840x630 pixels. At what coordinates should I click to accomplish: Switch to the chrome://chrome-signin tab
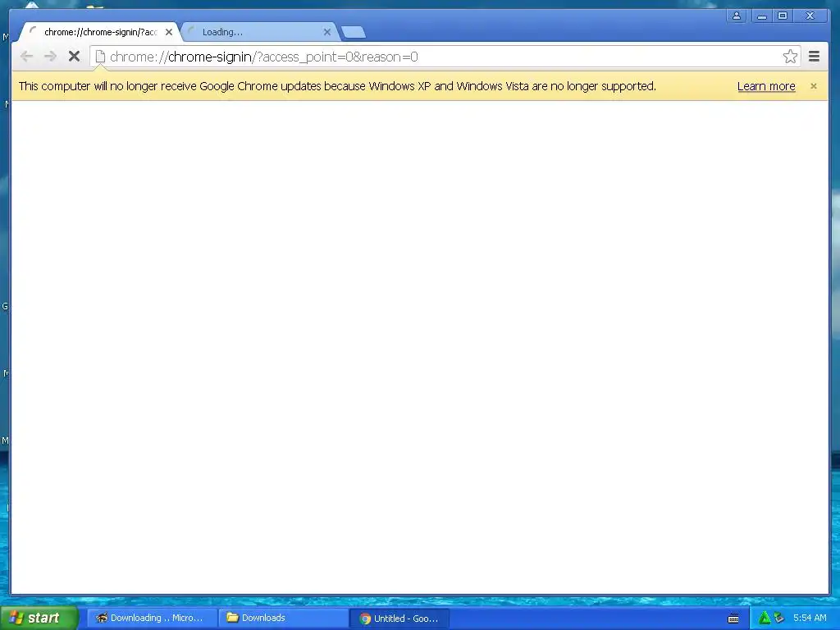[x=99, y=32]
